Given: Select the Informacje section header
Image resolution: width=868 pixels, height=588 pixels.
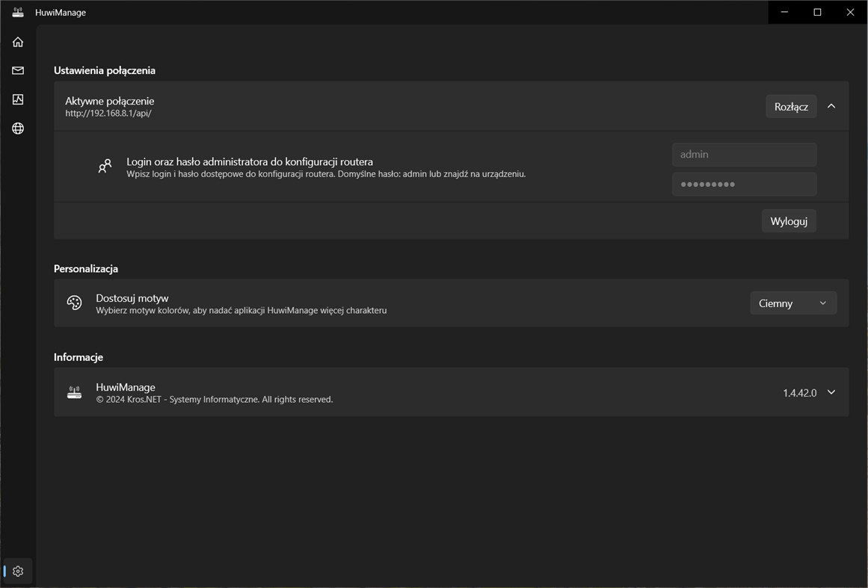Looking at the screenshot, I should pyautogui.click(x=79, y=356).
